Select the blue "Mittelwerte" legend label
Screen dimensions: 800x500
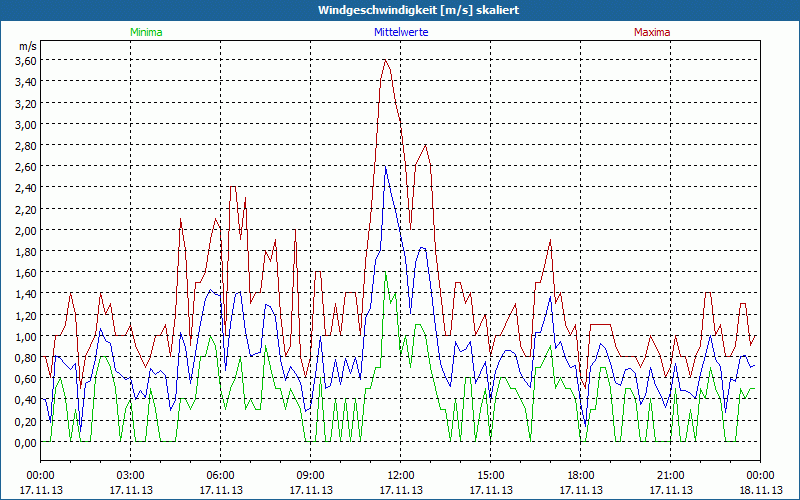401,32
